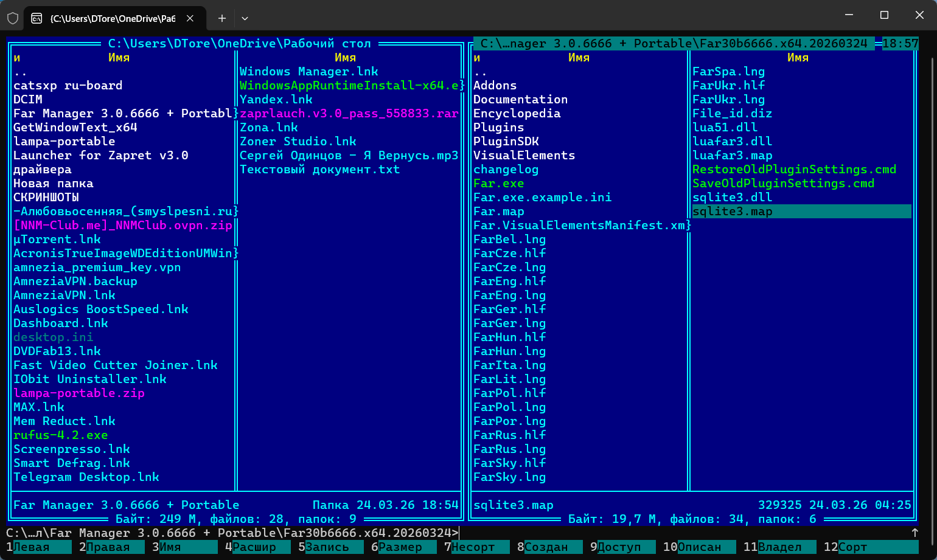Open the СКРИНШОТЫ folder
The image size is (937, 560).
click(x=46, y=198)
